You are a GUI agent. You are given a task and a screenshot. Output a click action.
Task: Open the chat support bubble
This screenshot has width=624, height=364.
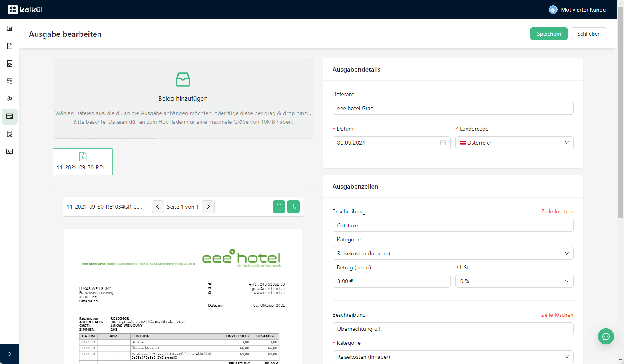(x=606, y=336)
